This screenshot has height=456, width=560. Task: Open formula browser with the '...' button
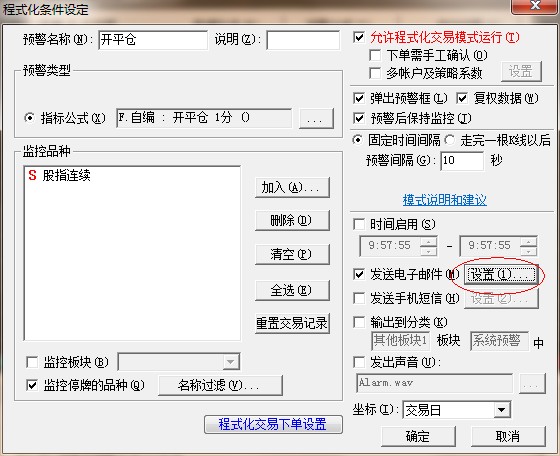[x=316, y=119]
